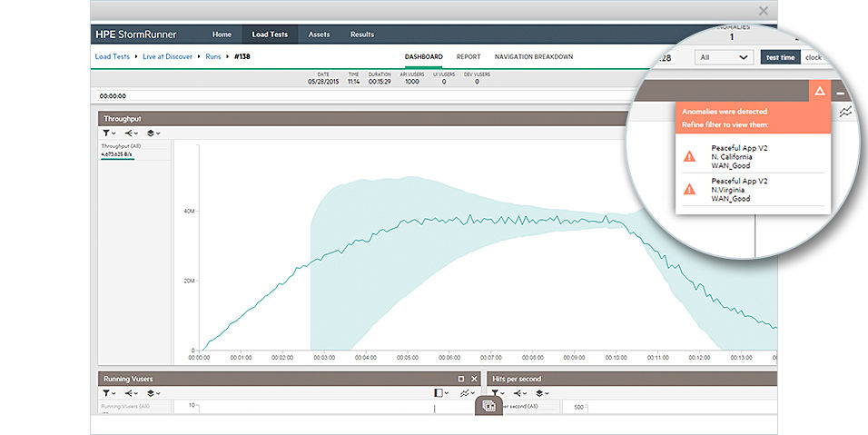Close the Running Vusers panel

tap(475, 379)
